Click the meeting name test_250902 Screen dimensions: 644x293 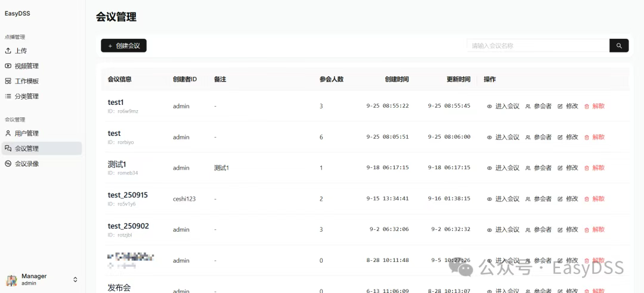click(128, 226)
